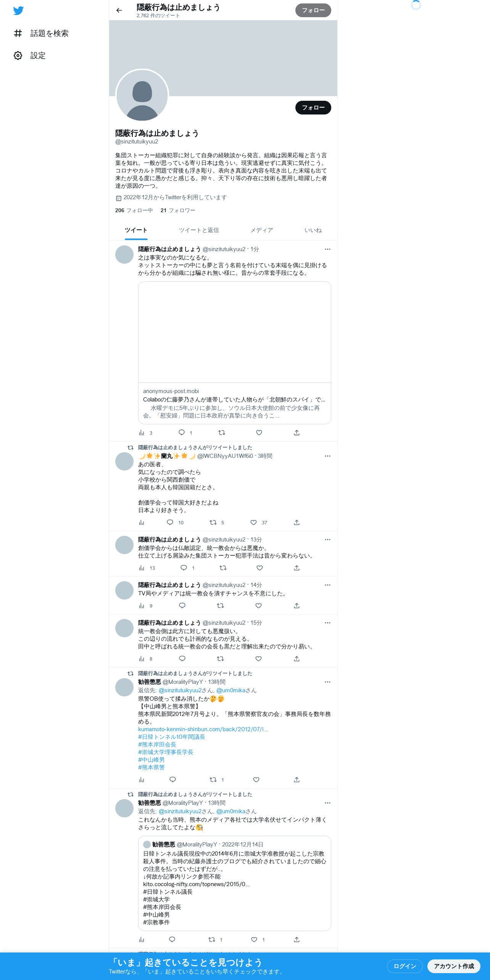
Task: Reply to the 13分 tweet about 創価学会
Action: pyautogui.click(x=184, y=567)
